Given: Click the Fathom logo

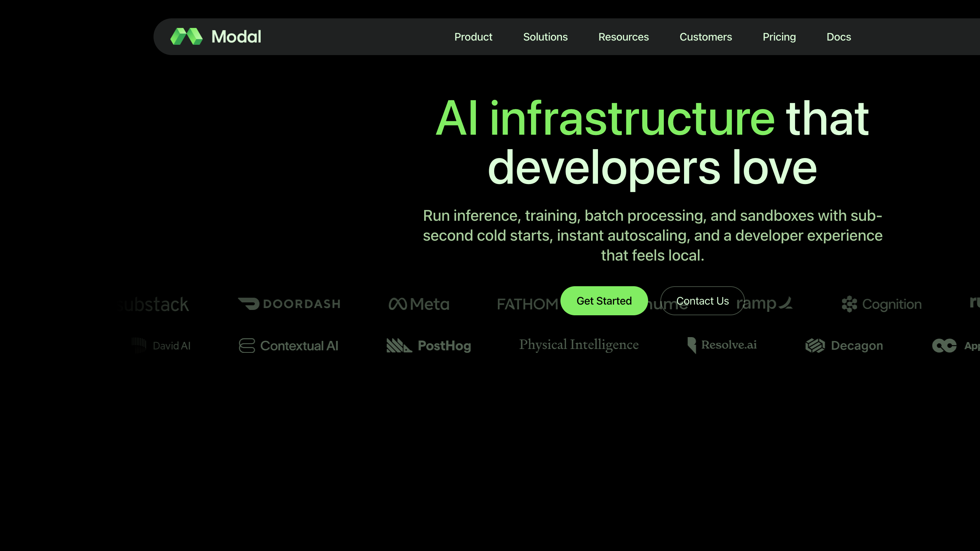Looking at the screenshot, I should [528, 304].
